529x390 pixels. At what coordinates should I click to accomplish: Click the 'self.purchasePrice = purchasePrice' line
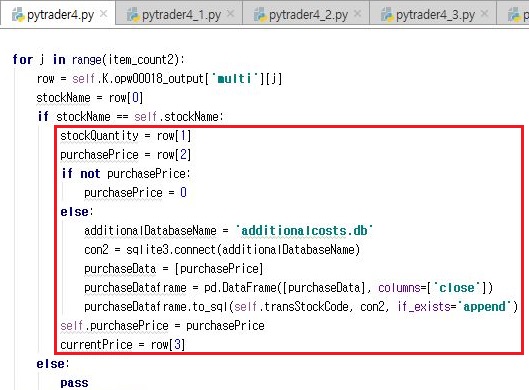pyautogui.click(x=162, y=326)
